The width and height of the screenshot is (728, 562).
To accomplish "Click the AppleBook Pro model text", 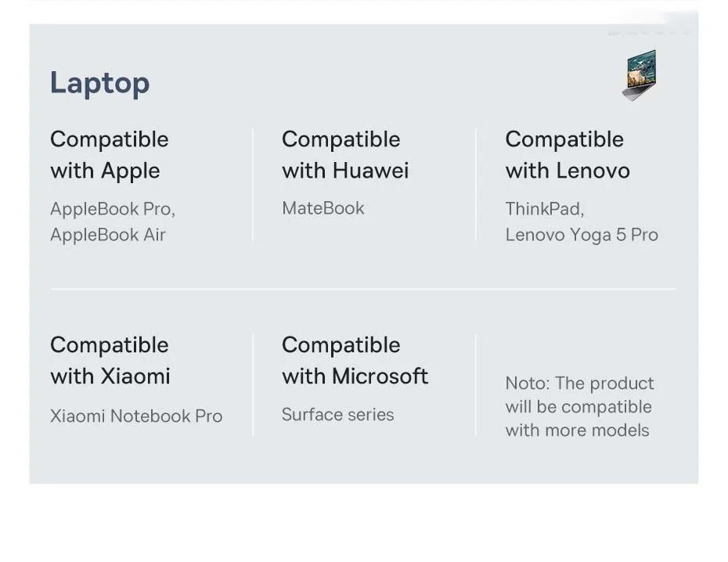I will coord(112,209).
